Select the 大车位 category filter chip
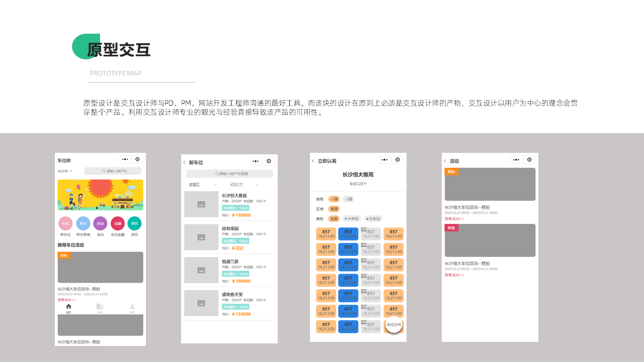644x362 pixels. (x=373, y=219)
